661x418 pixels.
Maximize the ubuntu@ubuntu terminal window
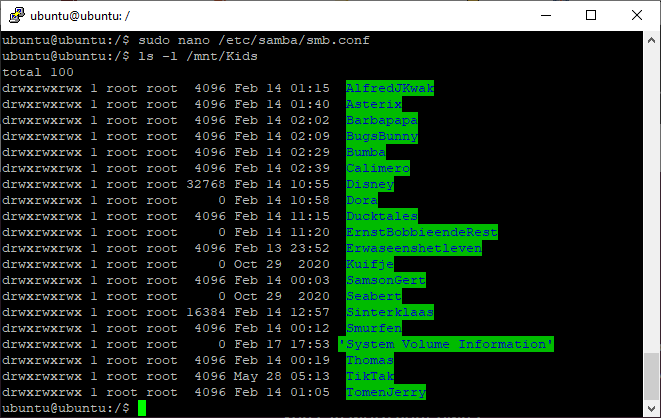(x=591, y=16)
